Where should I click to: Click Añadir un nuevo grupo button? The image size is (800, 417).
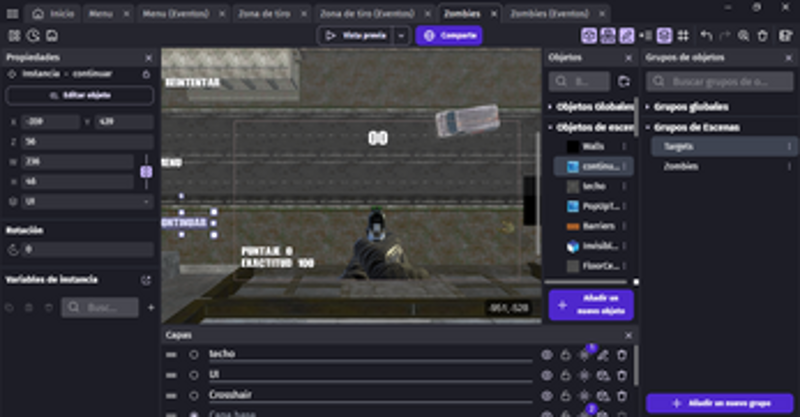click(x=720, y=403)
